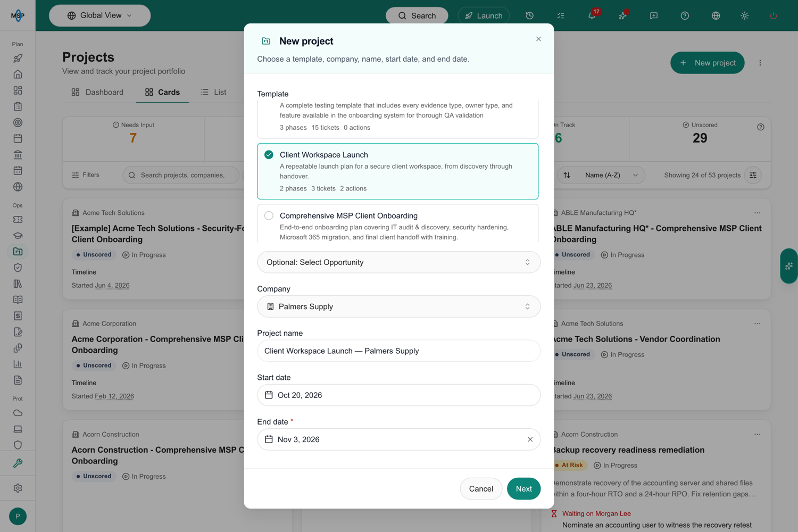Viewport: 798px width, 532px height.
Task: Click the green New project button
Action: (708, 63)
